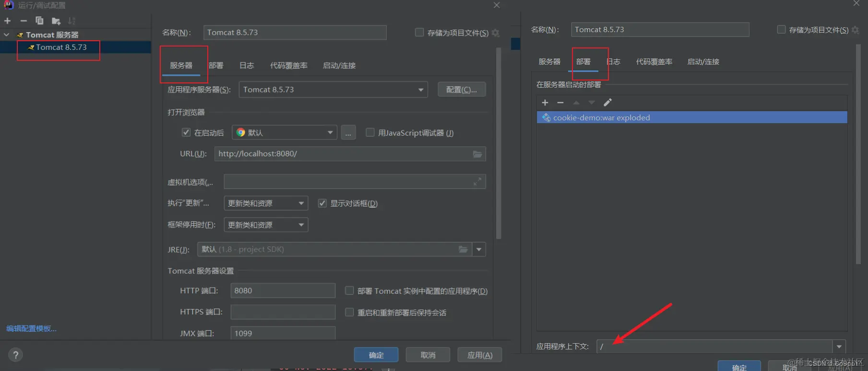Select Tomcat 8.5.73 configuration in tree
This screenshot has height=371, width=868.
point(61,47)
